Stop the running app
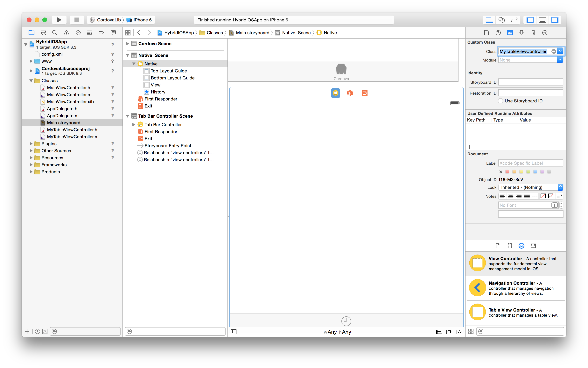The image size is (588, 368). pyautogui.click(x=77, y=20)
